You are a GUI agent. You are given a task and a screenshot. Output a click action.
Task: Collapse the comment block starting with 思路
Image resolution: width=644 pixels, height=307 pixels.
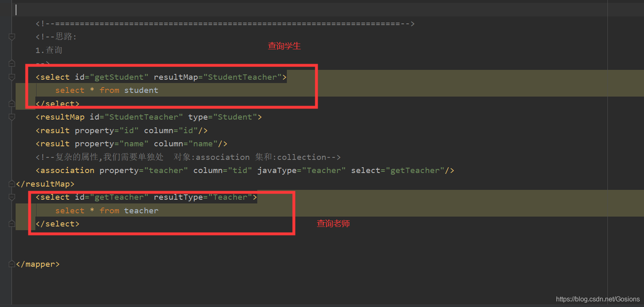click(12, 37)
